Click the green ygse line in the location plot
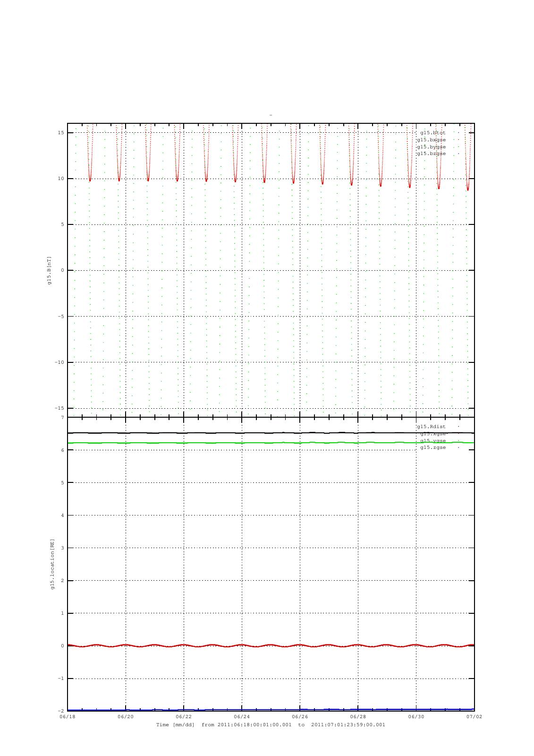Image resolution: width=534 pixels, height=756 pixels. [271, 443]
